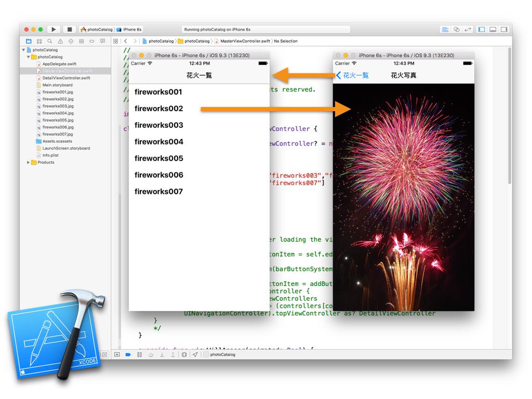
Task: Switch to the Assistant editor
Action: pyautogui.click(x=457, y=30)
